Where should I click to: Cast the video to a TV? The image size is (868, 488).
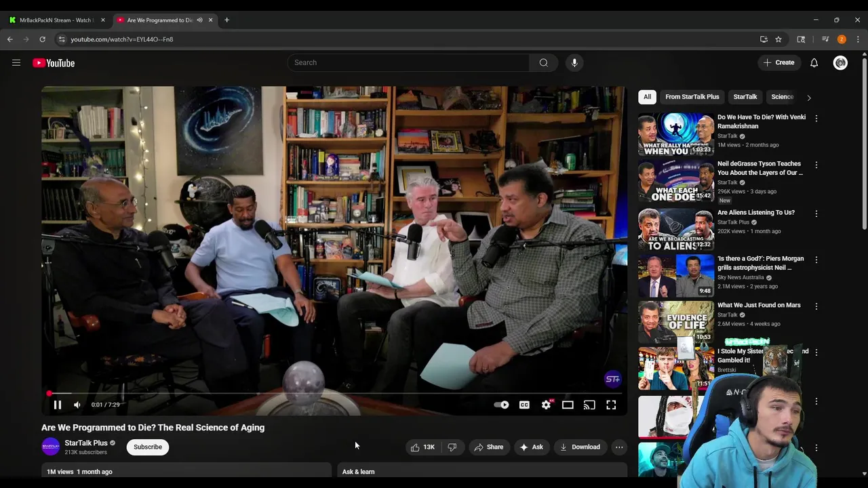pyautogui.click(x=589, y=405)
